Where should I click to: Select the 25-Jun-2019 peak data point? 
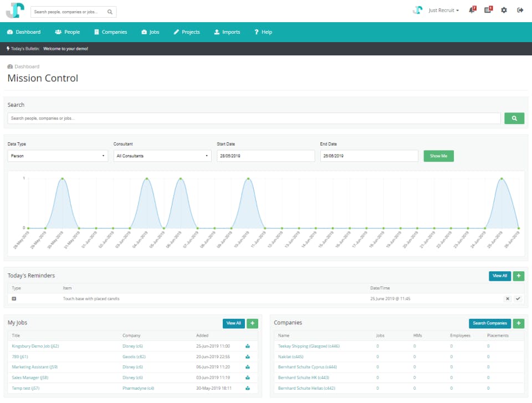pos(502,179)
